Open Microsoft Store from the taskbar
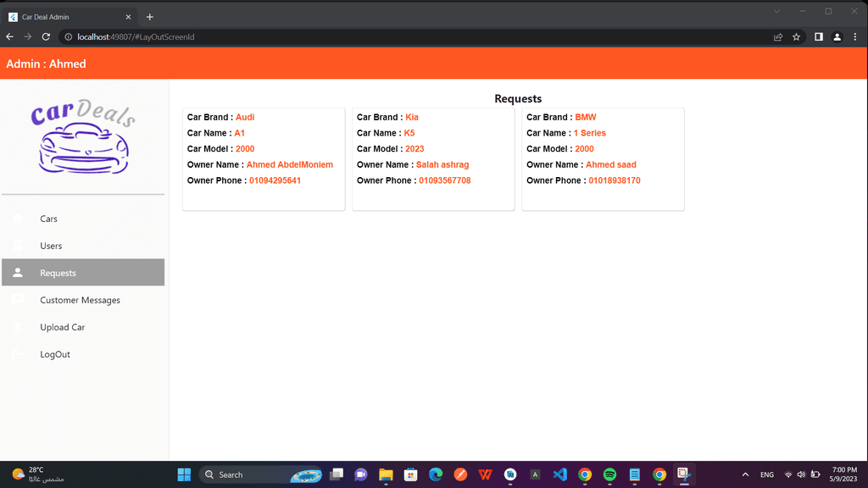This screenshot has width=868, height=488. point(411,474)
